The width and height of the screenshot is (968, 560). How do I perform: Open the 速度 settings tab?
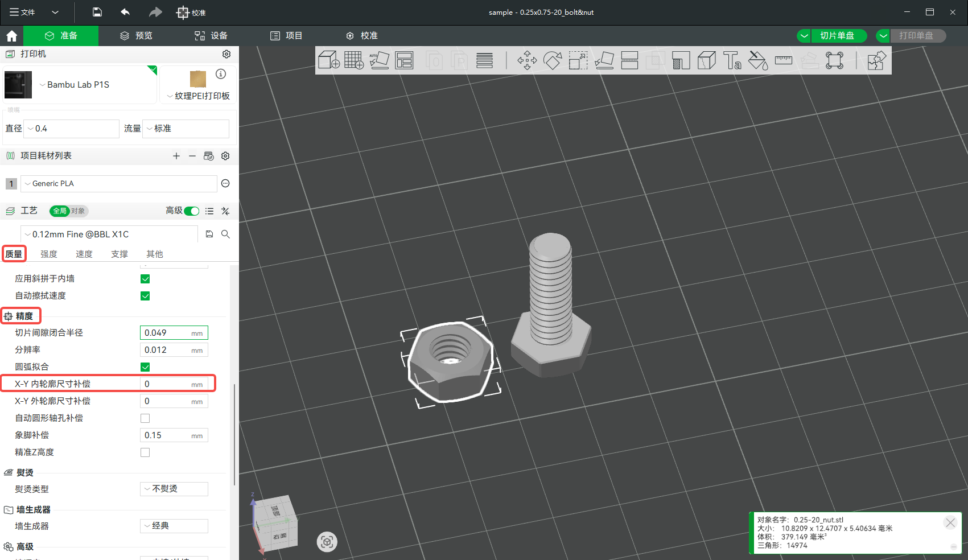tap(84, 254)
